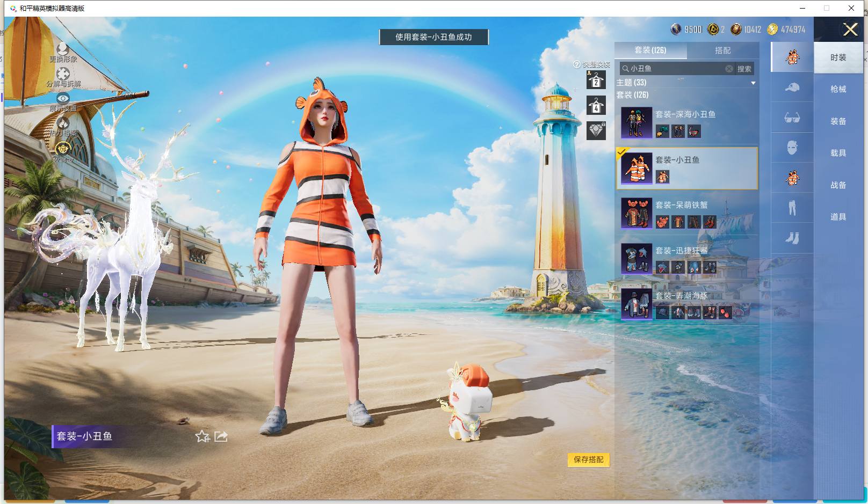Click the 弄潮海豚 set thumbnail image
The image size is (868, 504).
[x=636, y=304]
